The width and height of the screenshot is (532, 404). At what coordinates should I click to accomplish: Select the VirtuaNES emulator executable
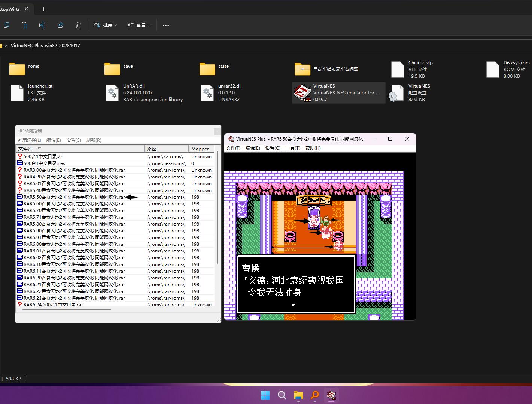338,93
